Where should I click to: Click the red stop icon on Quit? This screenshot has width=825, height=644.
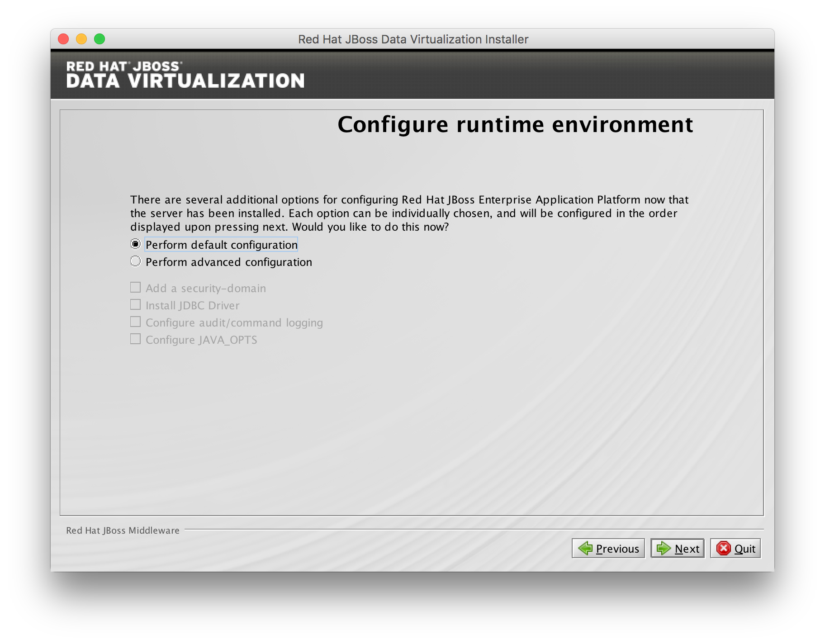pyautogui.click(x=724, y=548)
